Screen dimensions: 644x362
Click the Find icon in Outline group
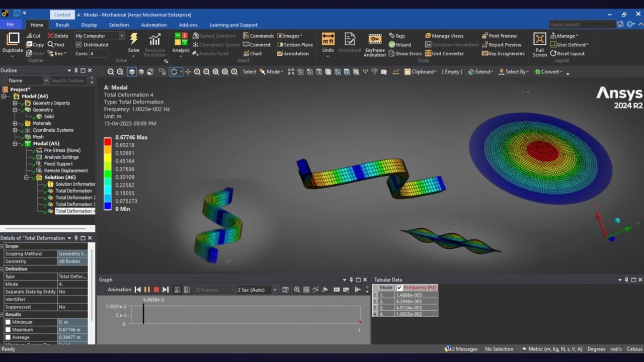tap(55, 45)
